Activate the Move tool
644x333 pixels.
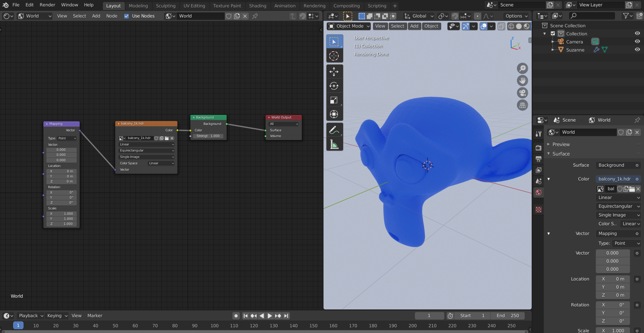coord(334,71)
